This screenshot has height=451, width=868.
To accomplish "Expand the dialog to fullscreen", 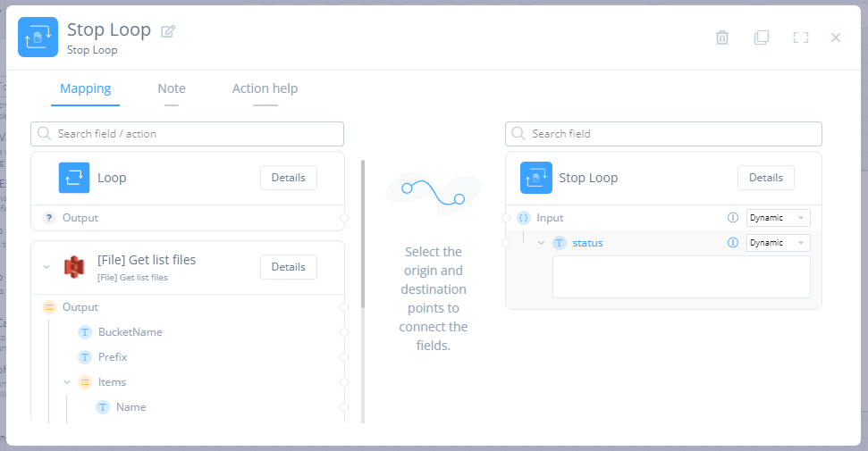I will (x=800, y=38).
